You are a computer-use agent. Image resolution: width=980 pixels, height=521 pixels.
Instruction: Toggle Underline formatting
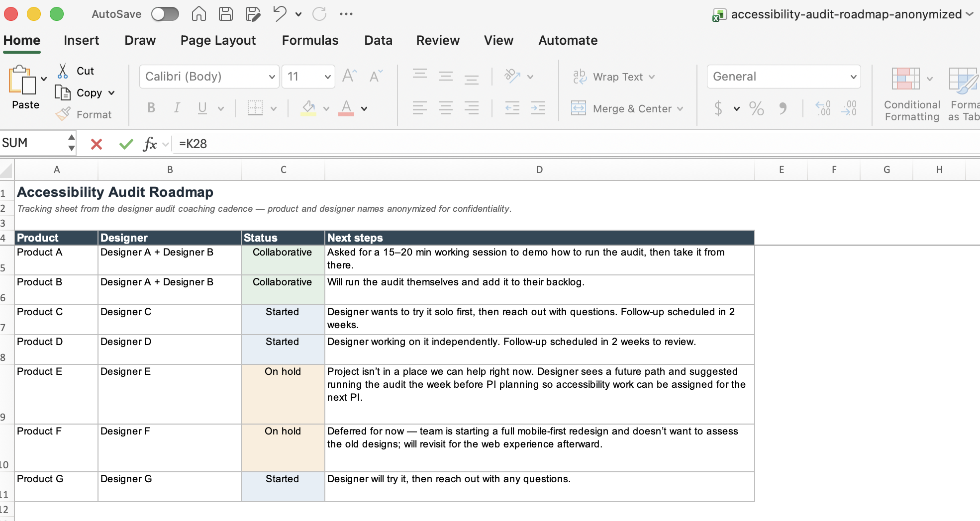pyautogui.click(x=202, y=108)
